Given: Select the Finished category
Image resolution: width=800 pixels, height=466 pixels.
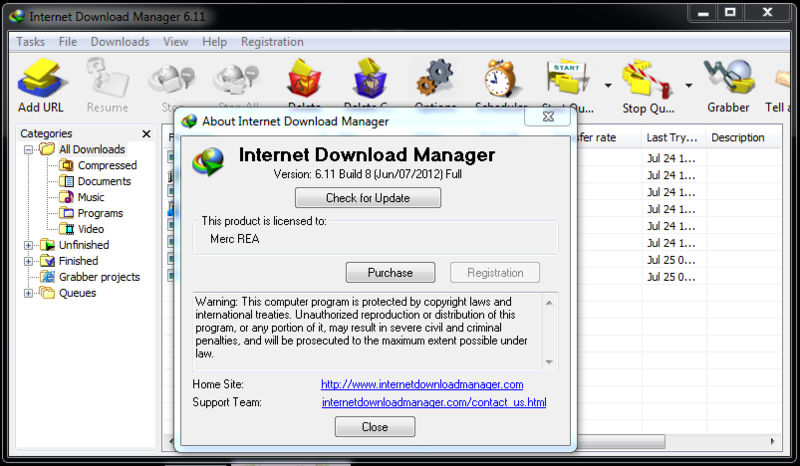Looking at the screenshot, I should click(x=78, y=261).
